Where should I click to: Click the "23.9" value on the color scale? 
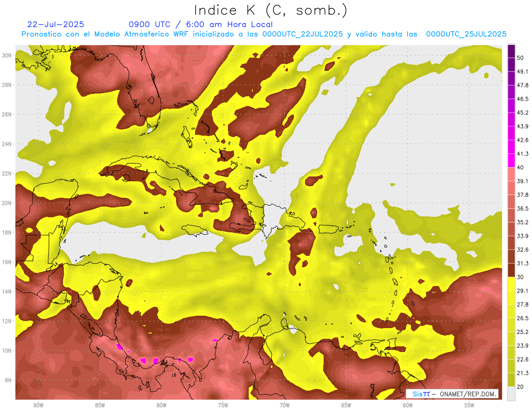(x=523, y=345)
